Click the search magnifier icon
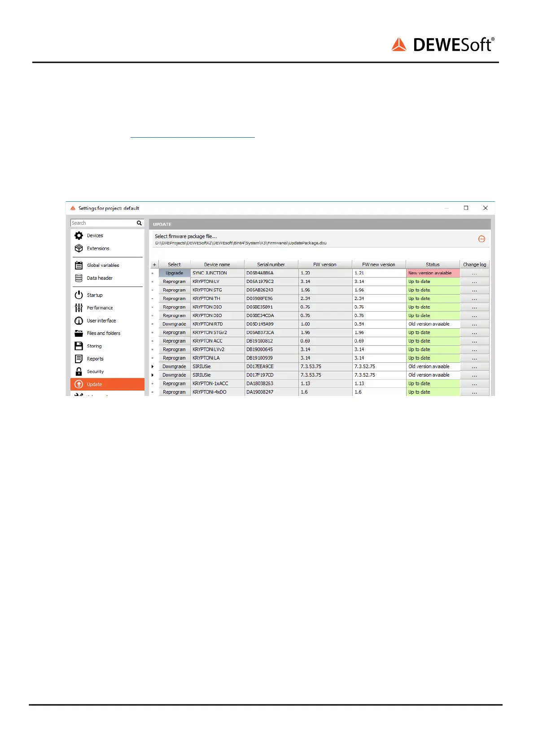534x756 pixels. coord(139,223)
